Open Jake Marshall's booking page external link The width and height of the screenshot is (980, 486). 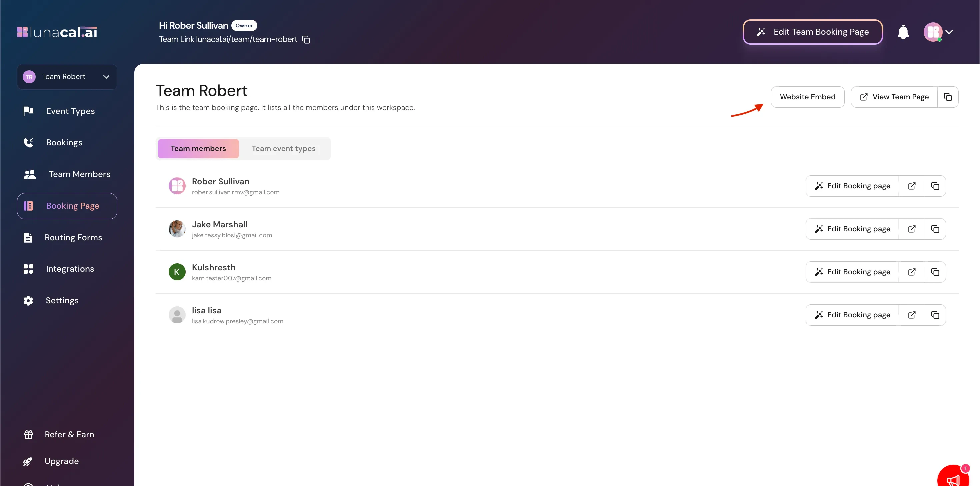(912, 229)
